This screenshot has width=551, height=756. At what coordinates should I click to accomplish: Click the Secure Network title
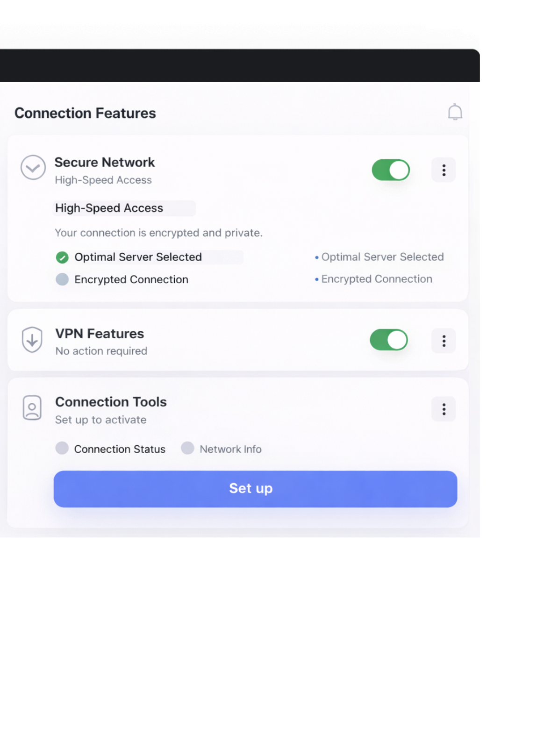[x=105, y=162]
